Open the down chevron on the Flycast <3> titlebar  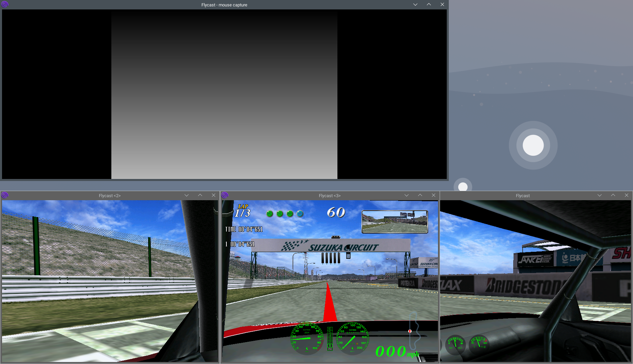click(x=407, y=195)
